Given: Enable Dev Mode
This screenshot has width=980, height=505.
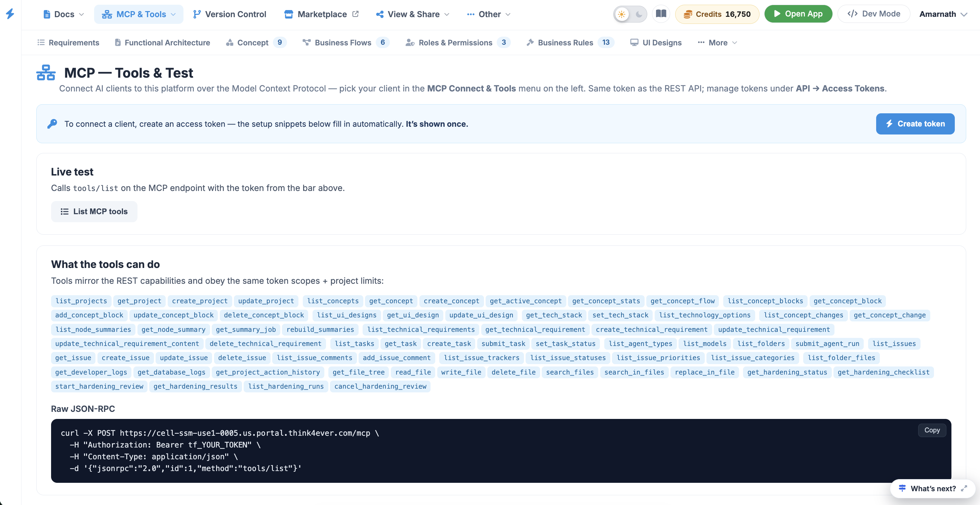Looking at the screenshot, I should point(873,14).
